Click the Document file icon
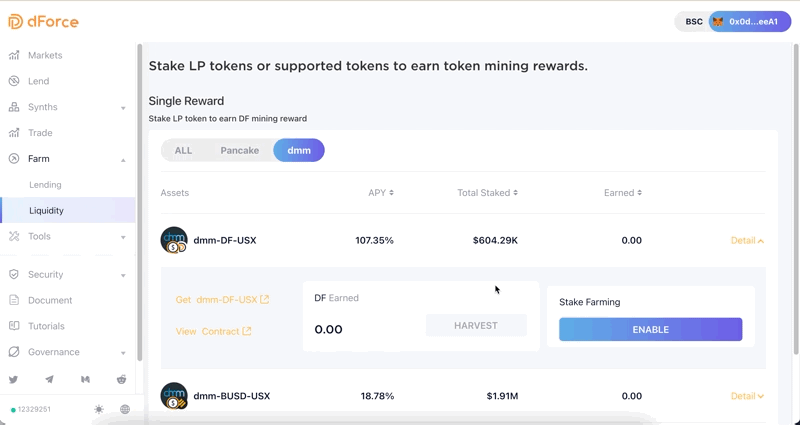 click(14, 300)
